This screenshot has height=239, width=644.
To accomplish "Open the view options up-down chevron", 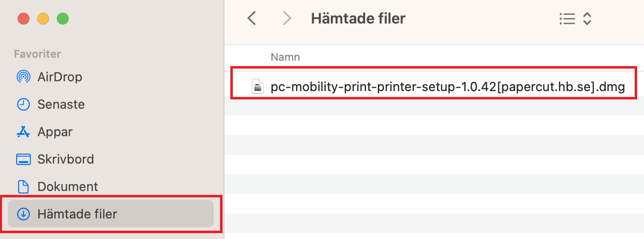I will tap(587, 19).
